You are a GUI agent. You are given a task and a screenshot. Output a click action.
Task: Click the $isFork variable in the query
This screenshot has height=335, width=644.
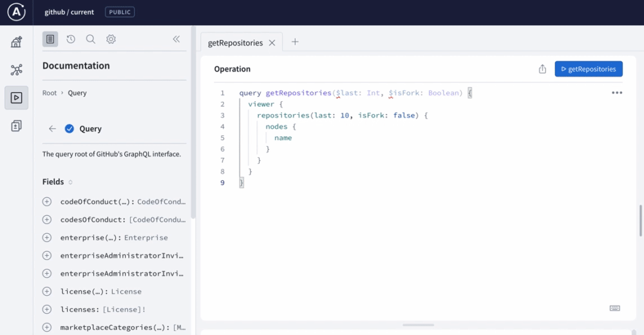404,93
